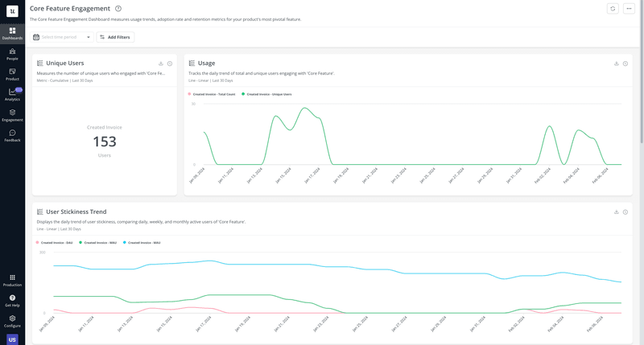Click the clock icon on Usage widget
Viewport: 644px width, 345px height.
tap(625, 64)
